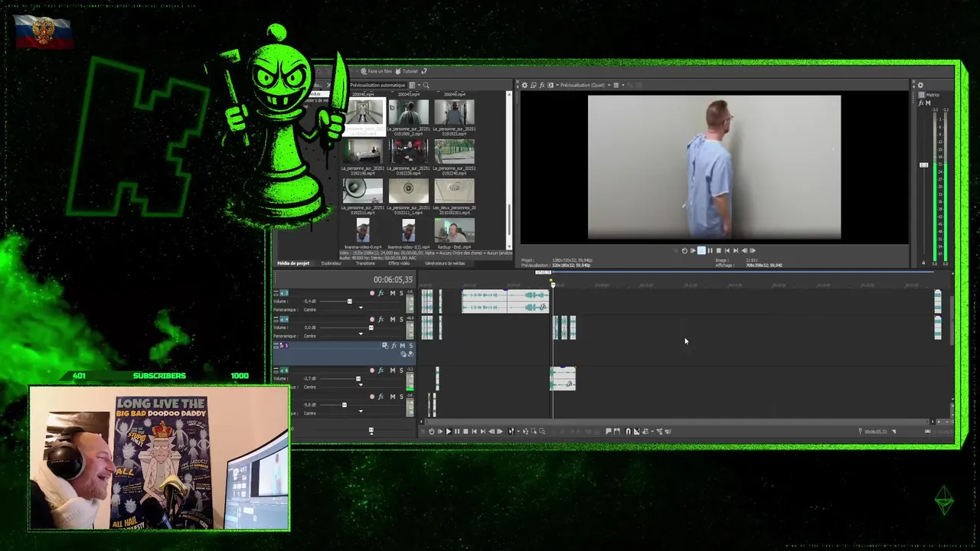Arm audio track 3 for recording
The image size is (980, 551).
point(372,293)
